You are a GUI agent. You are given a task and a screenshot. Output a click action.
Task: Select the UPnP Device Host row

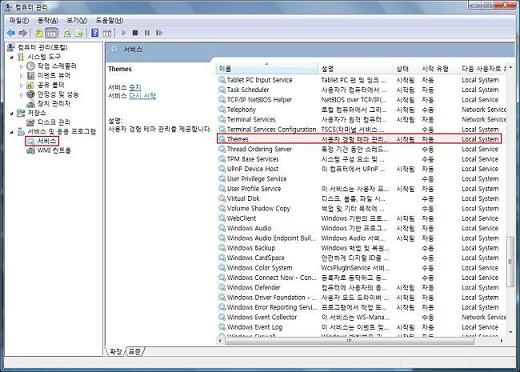point(362,169)
